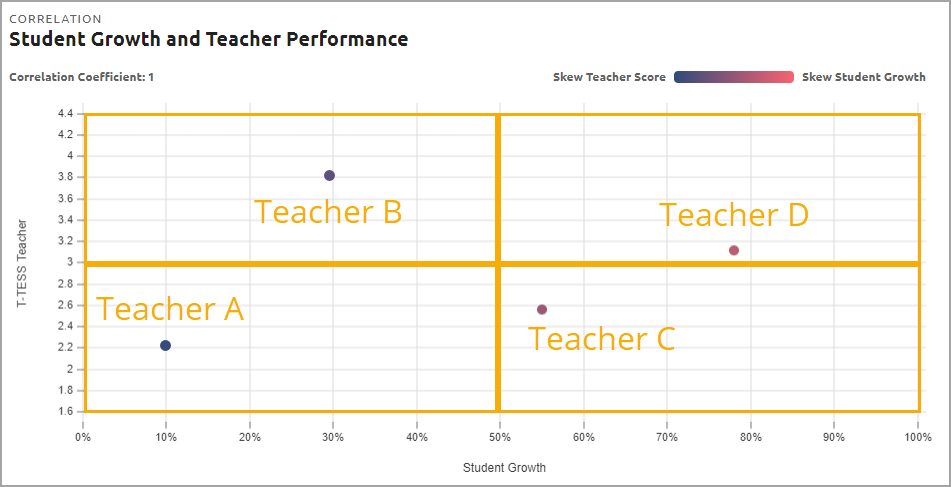Click the CORRELATION section heading
The image size is (951, 487).
pyautogui.click(x=55, y=19)
